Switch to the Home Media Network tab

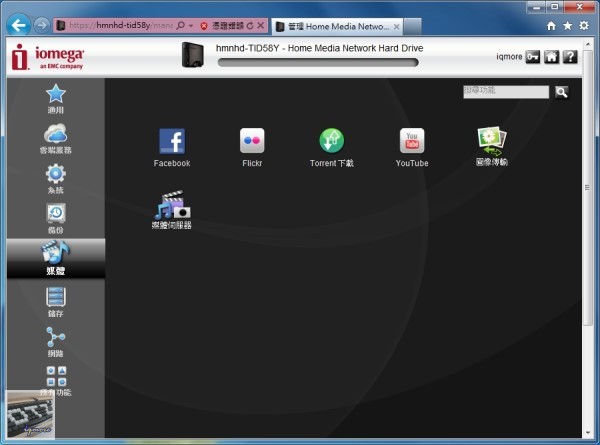[x=338, y=26]
